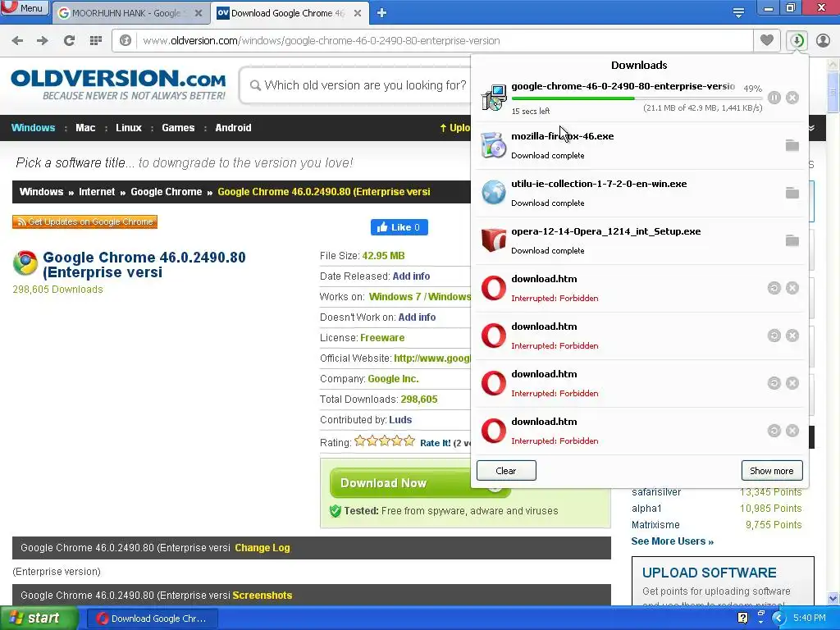The height and width of the screenshot is (630, 840).
Task: Select utilu-ie-collection-1-7-2-0-en-win.exe entry
Action: pos(640,194)
